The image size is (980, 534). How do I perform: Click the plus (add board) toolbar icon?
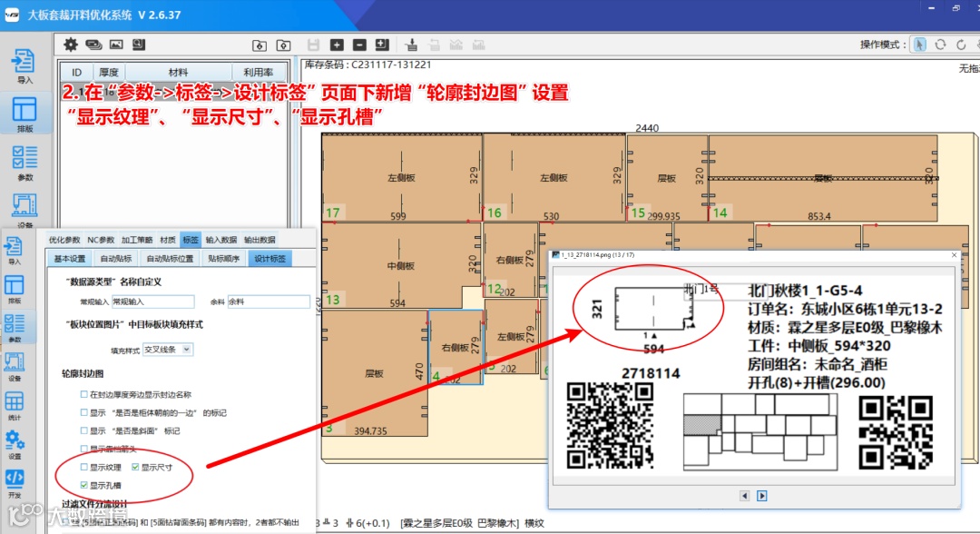(337, 44)
